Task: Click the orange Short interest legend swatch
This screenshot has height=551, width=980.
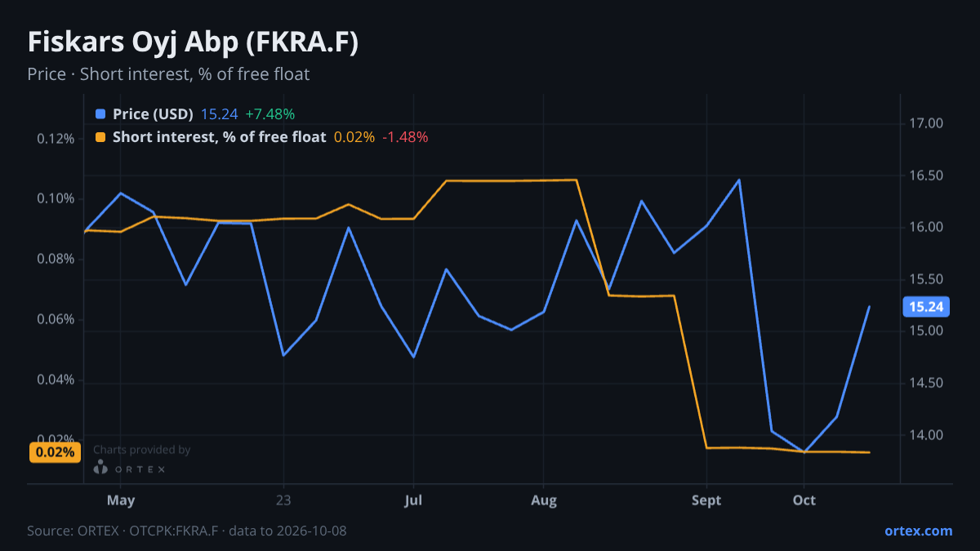Action: coord(100,137)
